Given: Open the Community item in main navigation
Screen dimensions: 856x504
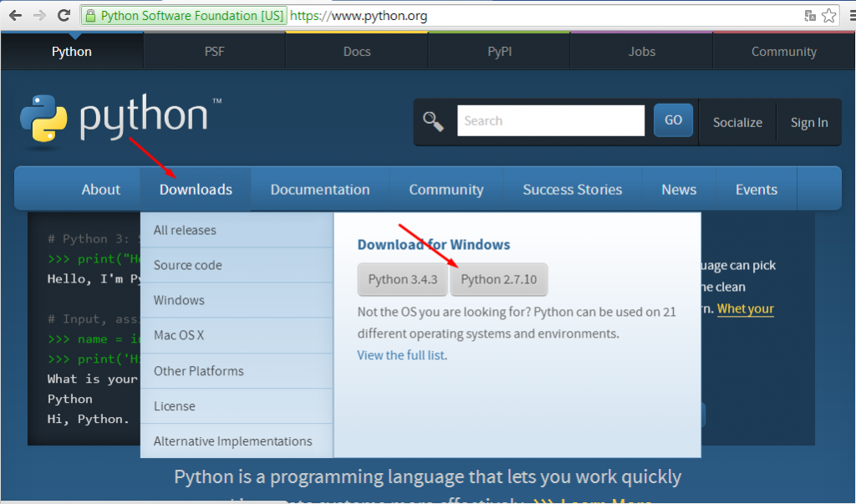Looking at the screenshot, I should click(446, 190).
